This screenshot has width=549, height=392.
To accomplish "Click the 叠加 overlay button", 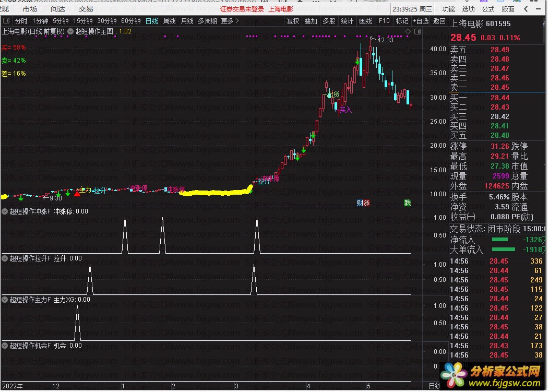I will click(x=311, y=21).
